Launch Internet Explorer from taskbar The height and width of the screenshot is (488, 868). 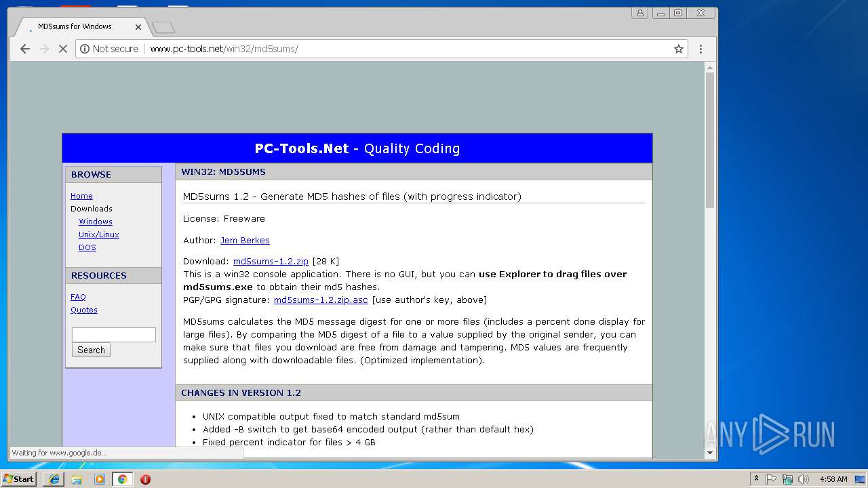pyautogui.click(x=54, y=479)
